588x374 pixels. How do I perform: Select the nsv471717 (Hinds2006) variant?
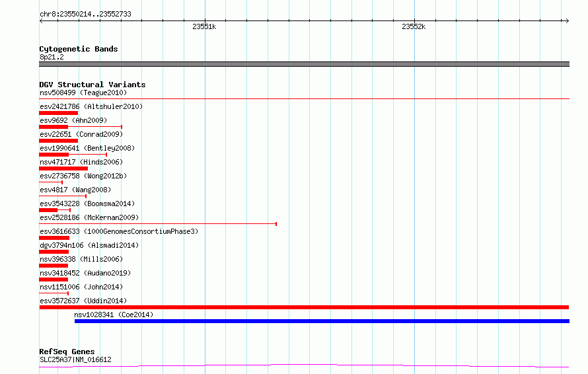pyautogui.click(x=81, y=162)
